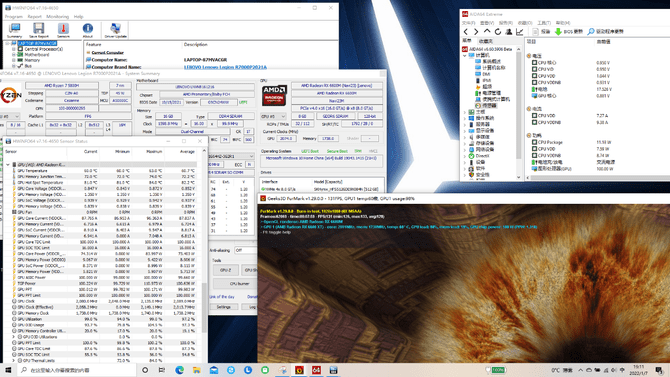Open the Monitoring menu in HWiNFO64
Screen dimensions: 670x377
[57, 17]
